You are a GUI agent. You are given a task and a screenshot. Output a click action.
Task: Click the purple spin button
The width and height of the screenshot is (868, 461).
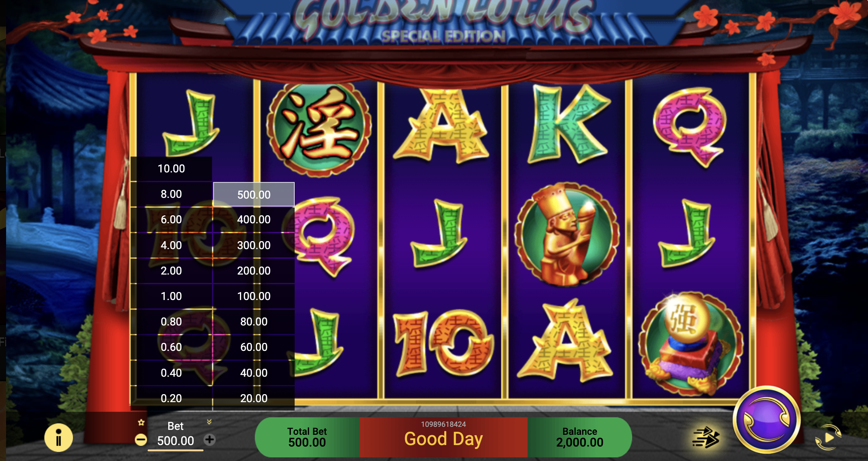(x=767, y=420)
